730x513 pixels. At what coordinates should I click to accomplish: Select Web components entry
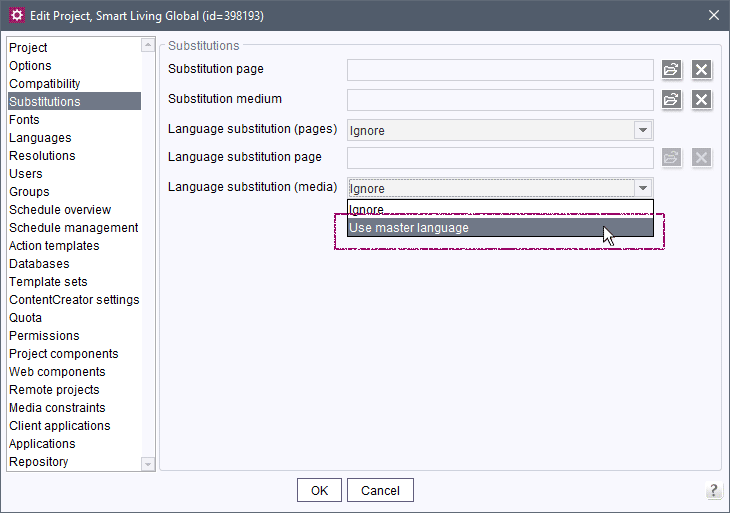click(74, 371)
